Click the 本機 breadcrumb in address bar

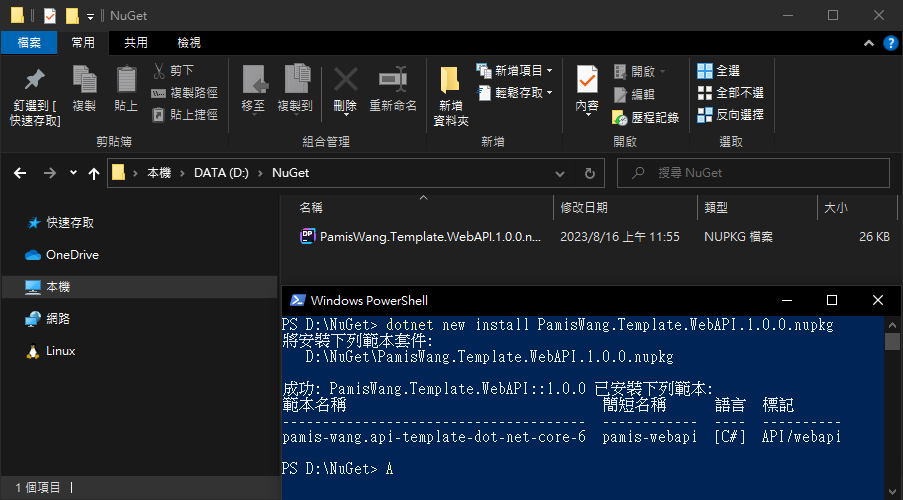(x=159, y=173)
